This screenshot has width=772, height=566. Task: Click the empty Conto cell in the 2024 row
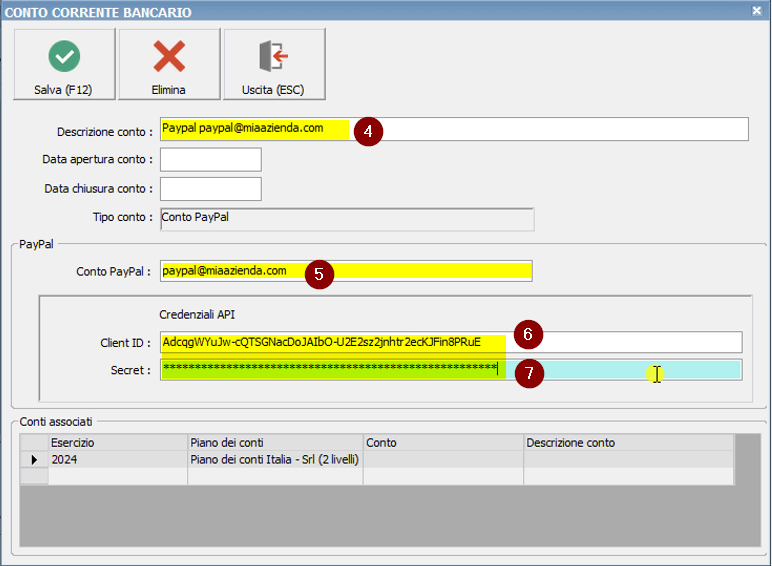(x=444, y=460)
